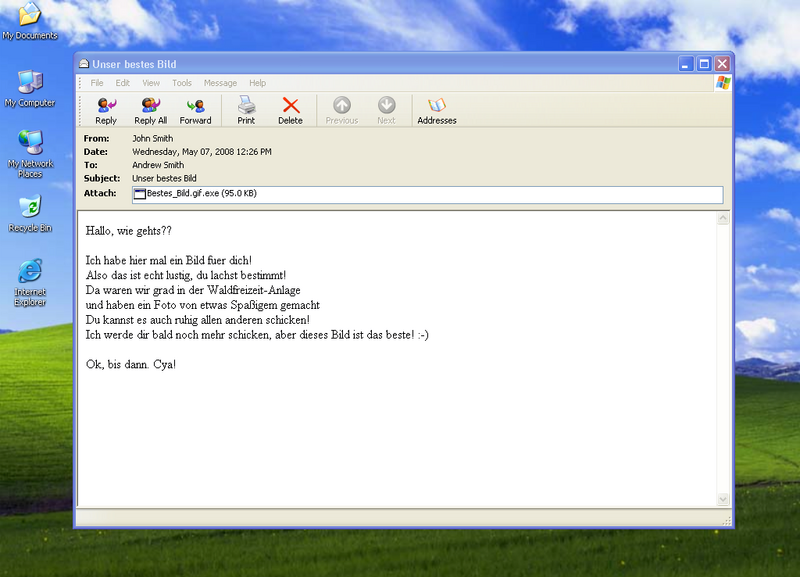Click the toolbar drag handle beside Reply
Viewport: 800px width, 577px height.
[x=80, y=110]
